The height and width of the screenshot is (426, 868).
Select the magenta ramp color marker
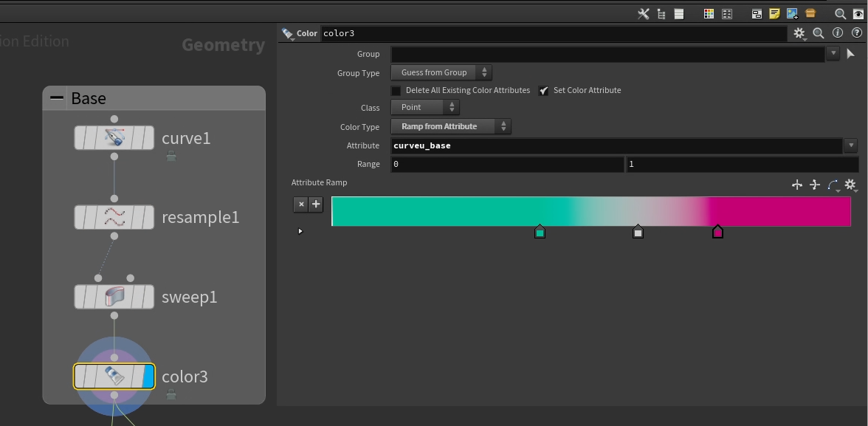point(717,233)
